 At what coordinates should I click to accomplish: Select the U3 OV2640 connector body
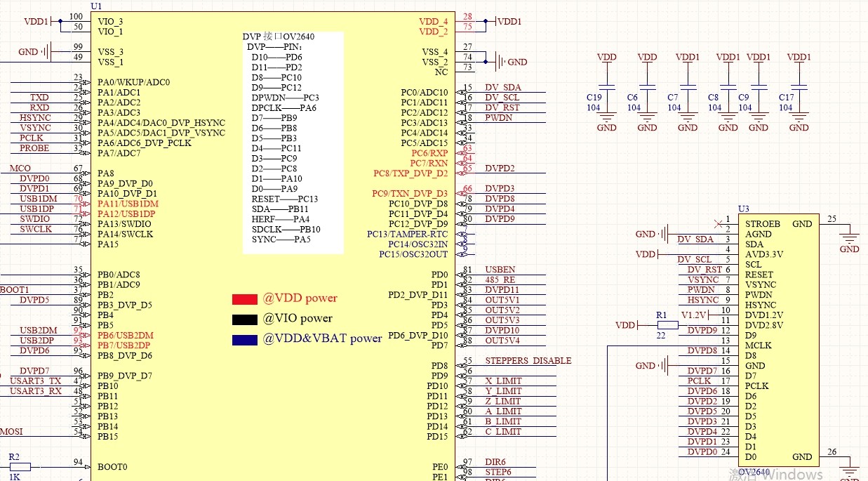click(779, 337)
